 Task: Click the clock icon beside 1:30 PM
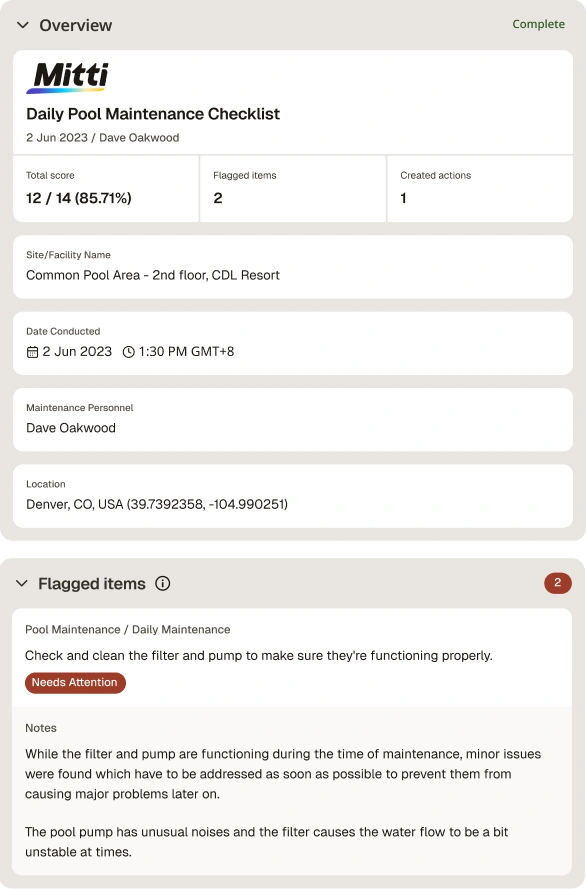click(129, 352)
